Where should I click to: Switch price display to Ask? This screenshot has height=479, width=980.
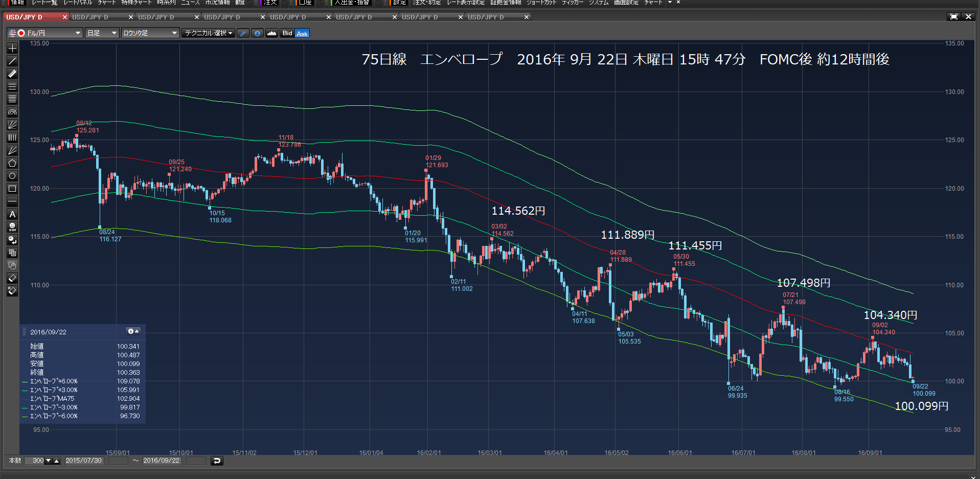(302, 33)
